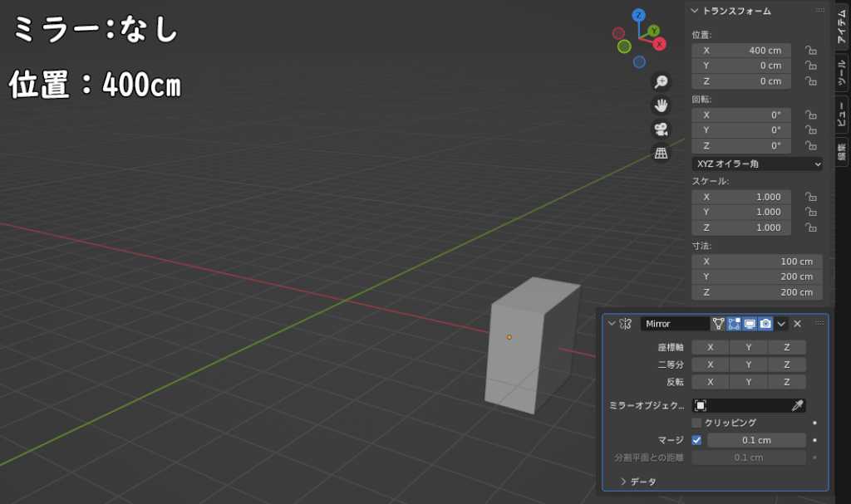Toggle the 反転 Y flip button

coord(749,382)
